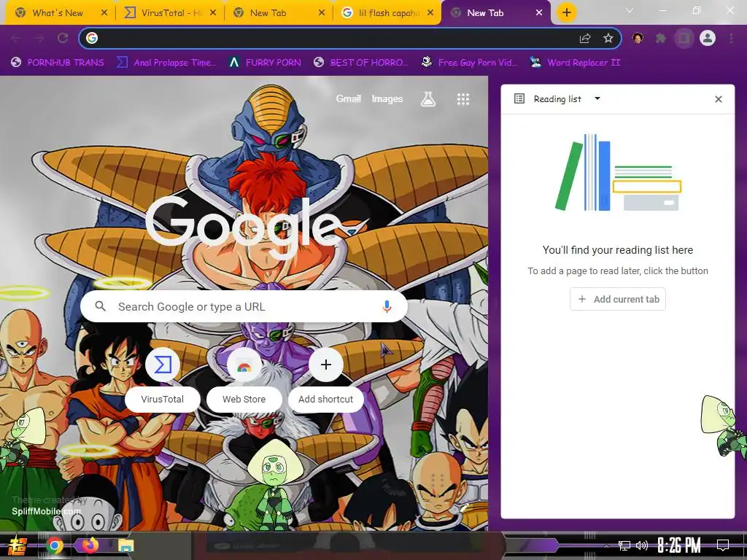Click the Search Google or type a URL box
Image resolution: width=747 pixels, height=560 pixels.
point(244,306)
